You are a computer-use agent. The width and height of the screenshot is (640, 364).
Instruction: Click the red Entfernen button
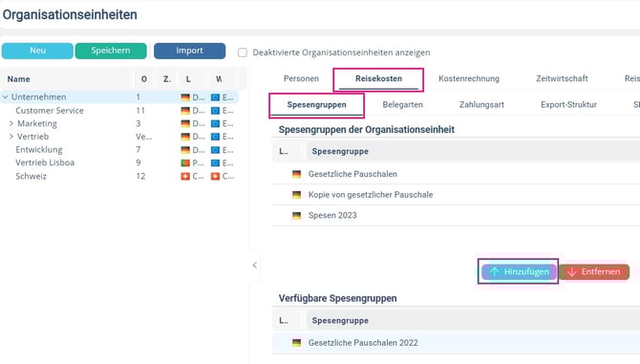point(594,271)
